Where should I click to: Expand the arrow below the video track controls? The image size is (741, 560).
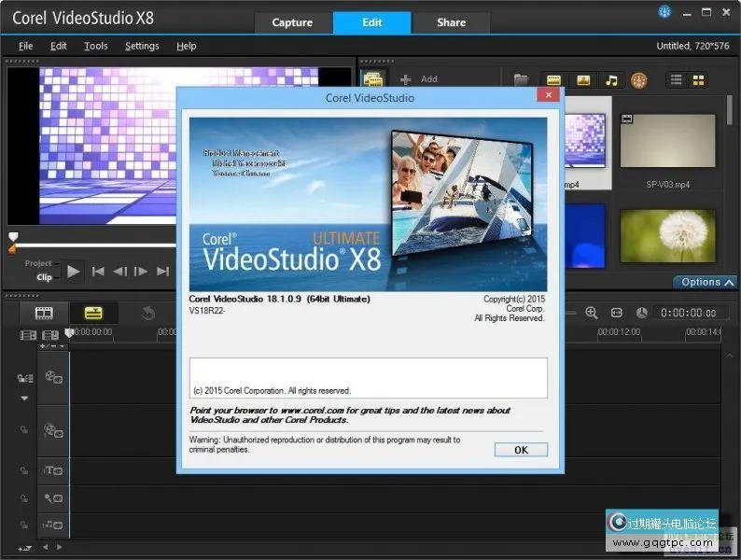(24, 397)
